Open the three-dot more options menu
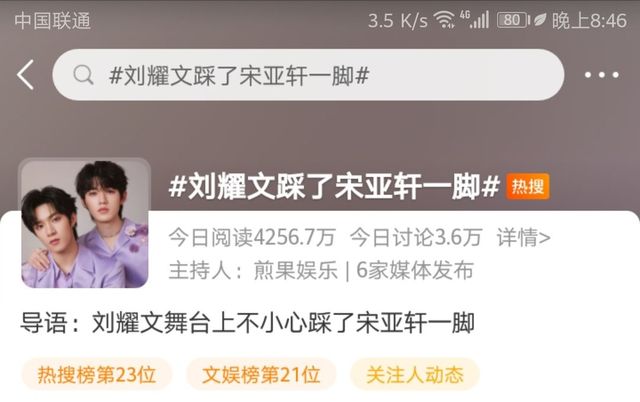The height and width of the screenshot is (402, 640). click(602, 75)
